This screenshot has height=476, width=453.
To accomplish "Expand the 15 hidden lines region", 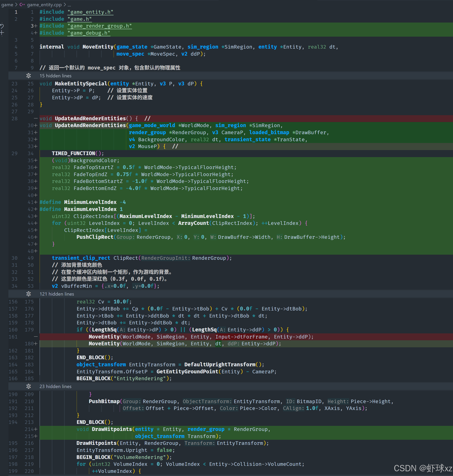I will click(x=55, y=76).
